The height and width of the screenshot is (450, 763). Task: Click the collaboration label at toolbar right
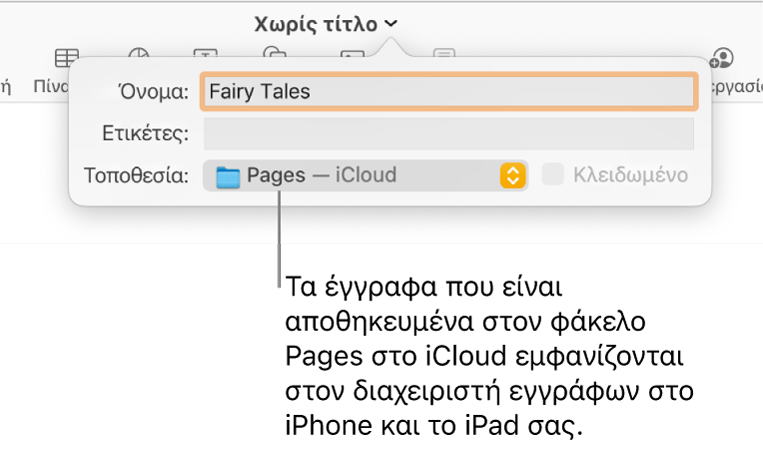(735, 86)
